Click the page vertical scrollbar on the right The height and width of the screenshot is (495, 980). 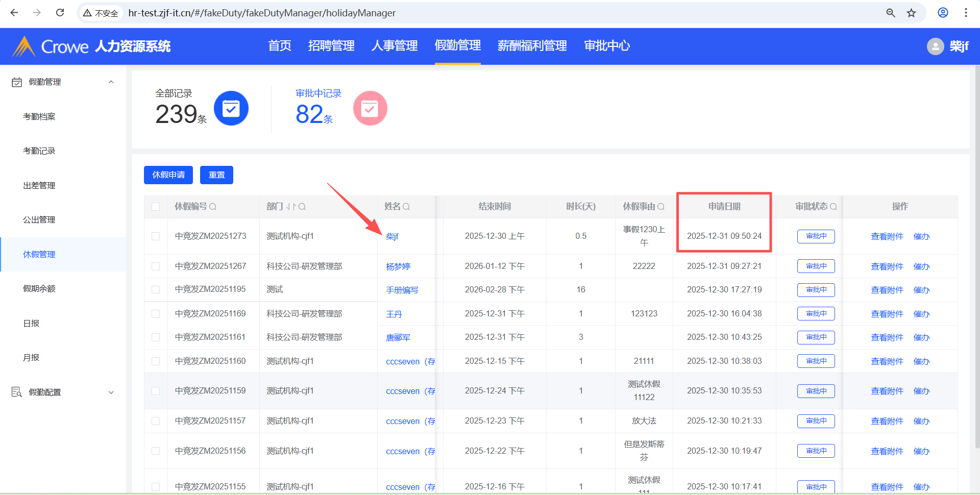click(977, 255)
